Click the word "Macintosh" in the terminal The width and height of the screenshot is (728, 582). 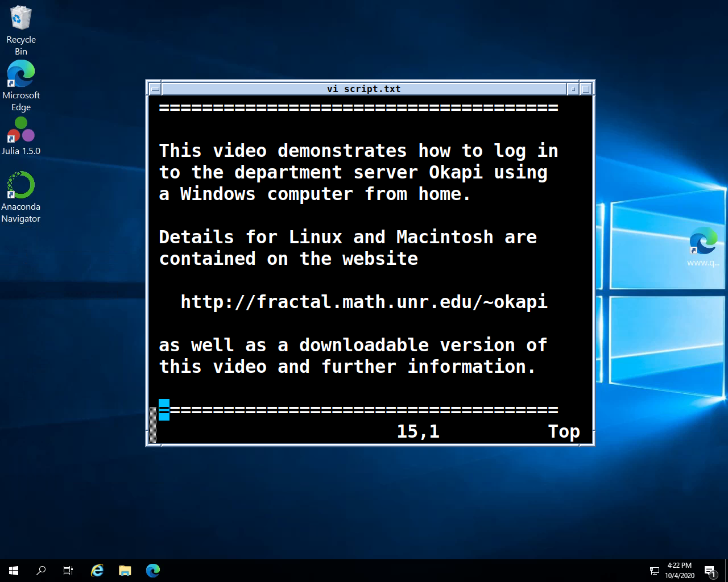(445, 237)
